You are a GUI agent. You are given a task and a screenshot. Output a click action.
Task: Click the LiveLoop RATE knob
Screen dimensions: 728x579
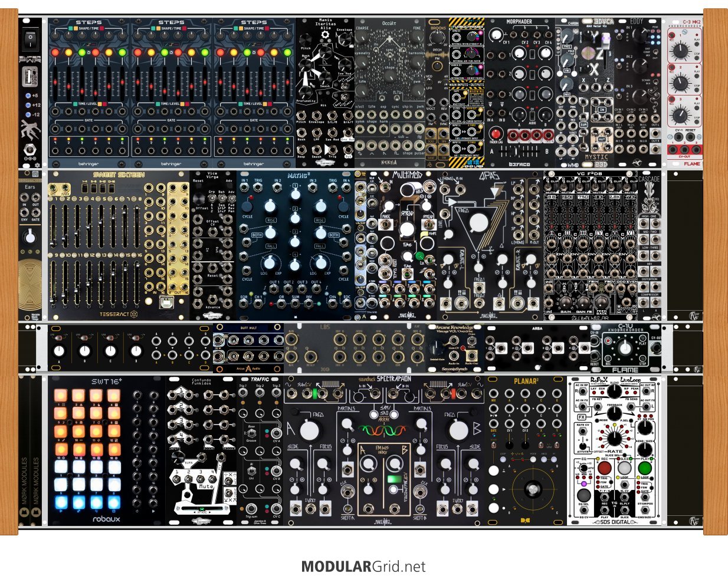(615, 439)
